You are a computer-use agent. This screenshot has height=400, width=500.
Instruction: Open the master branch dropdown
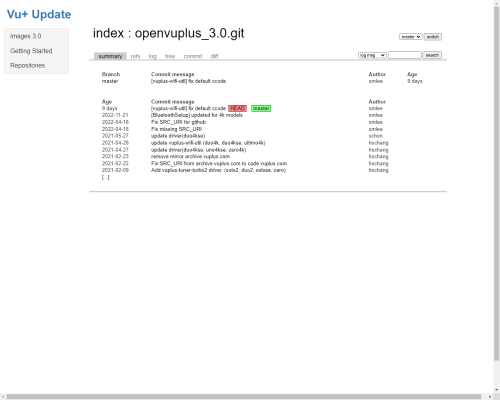click(x=411, y=37)
